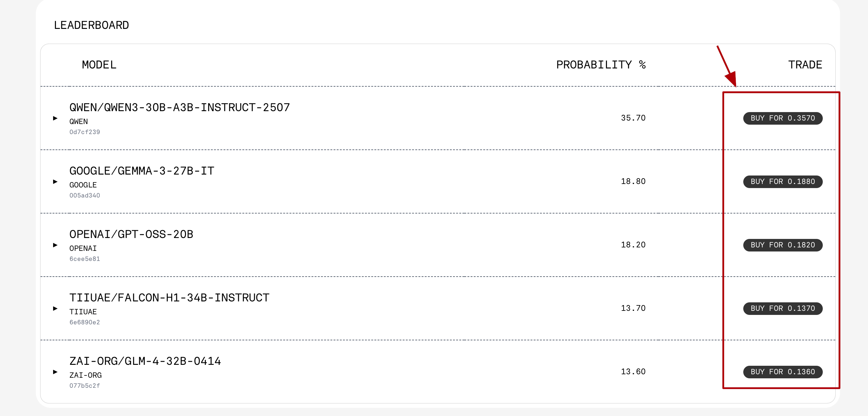The image size is (868, 416).
Task: Click the Buy for 0.1370 button
Action: tap(783, 308)
